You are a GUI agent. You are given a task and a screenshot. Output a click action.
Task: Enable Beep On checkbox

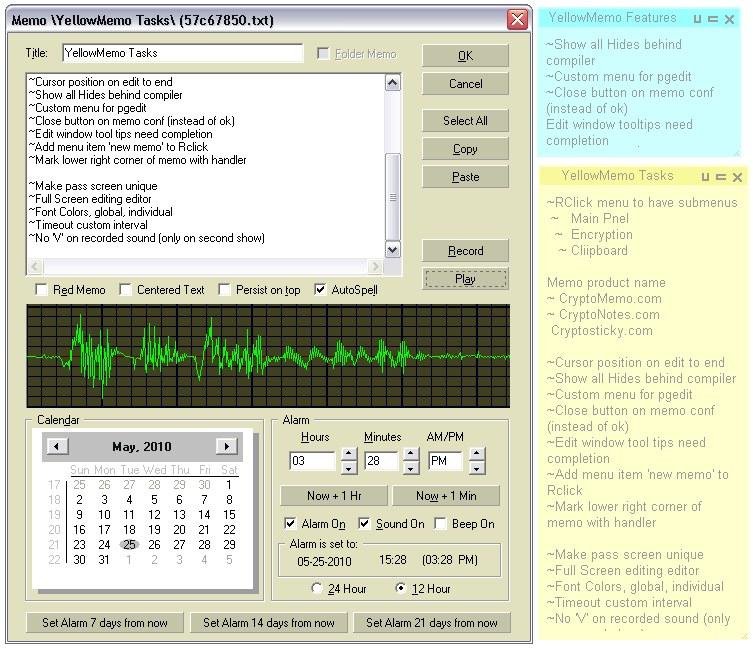click(440, 523)
